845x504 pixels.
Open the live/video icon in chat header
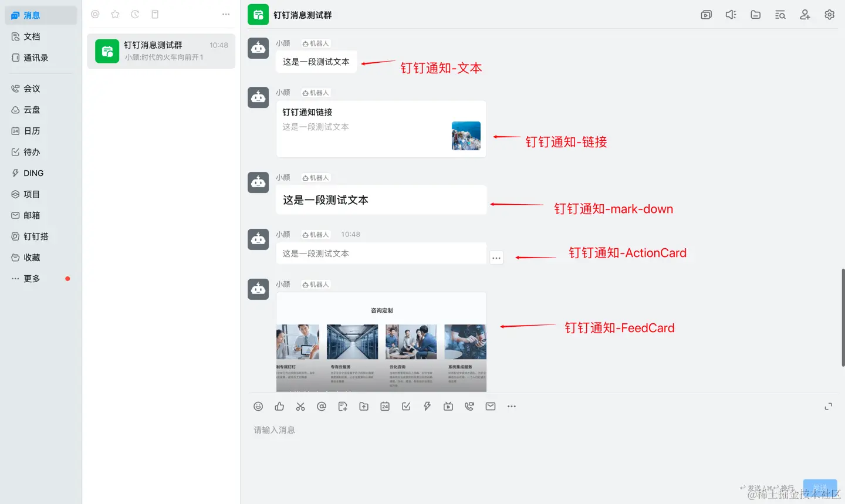click(x=707, y=15)
